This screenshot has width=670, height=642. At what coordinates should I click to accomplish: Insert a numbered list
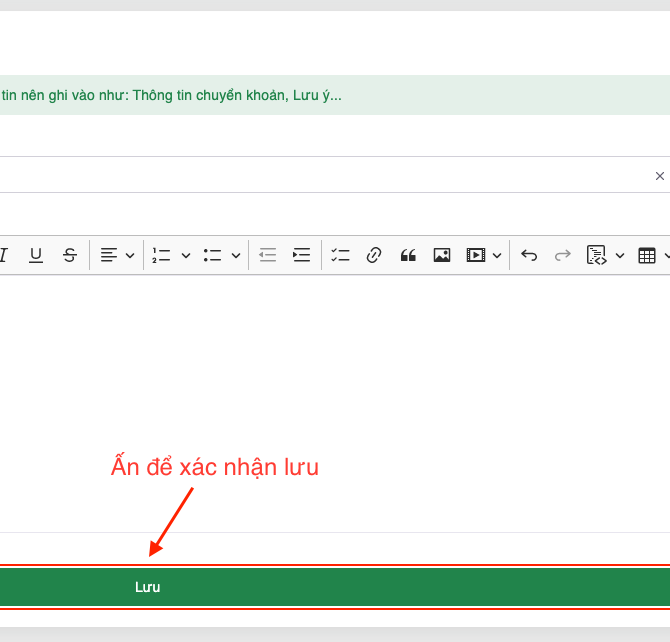161,255
